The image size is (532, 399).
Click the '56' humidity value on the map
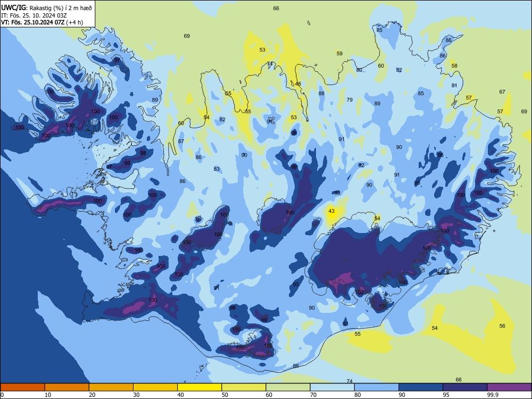[502, 326]
